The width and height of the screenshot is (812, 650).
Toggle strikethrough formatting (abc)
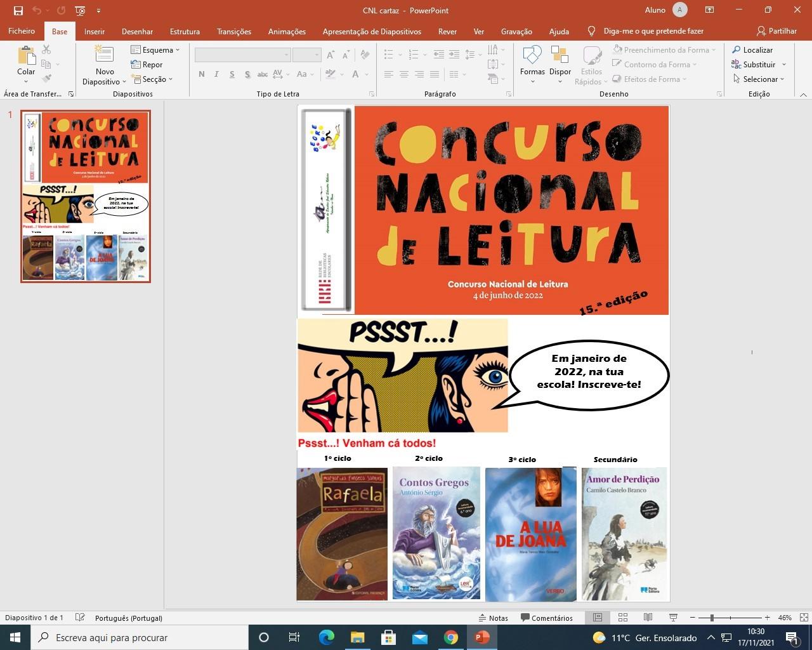click(x=262, y=74)
